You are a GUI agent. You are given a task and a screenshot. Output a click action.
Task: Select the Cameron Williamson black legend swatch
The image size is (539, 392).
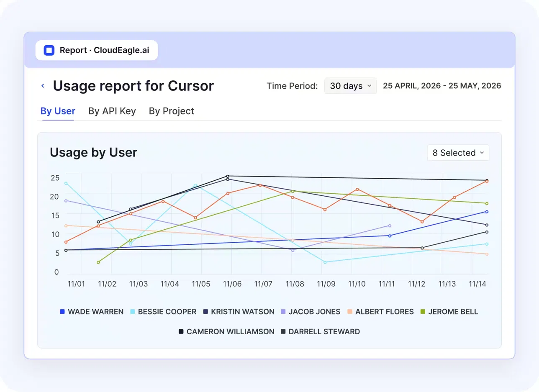(181, 332)
